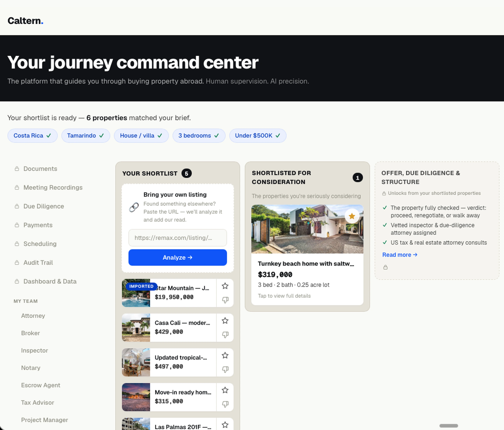Screen dimensions: 504x430
Task: Follow the Read more link
Action: click(x=400, y=254)
